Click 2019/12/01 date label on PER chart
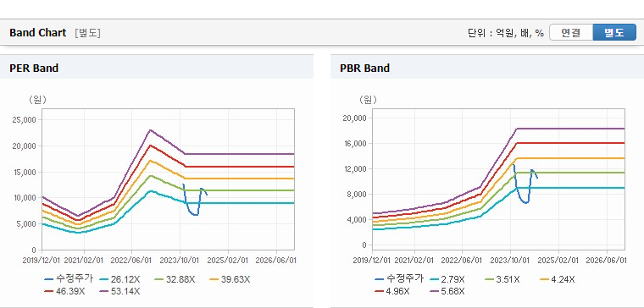The height and width of the screenshot is (308, 644). (42, 260)
